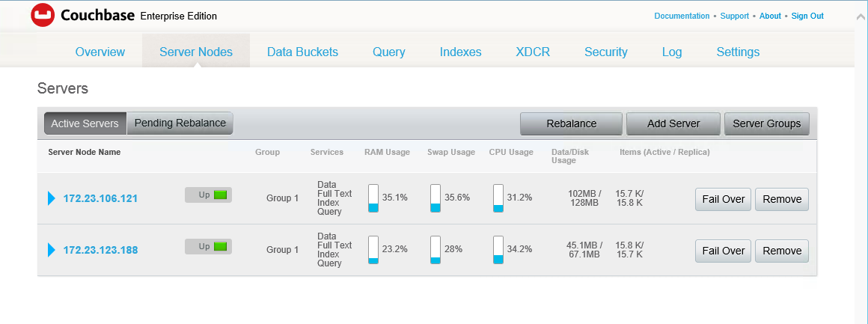Click the Rebalance button
This screenshot has width=868, height=324.
[571, 124]
